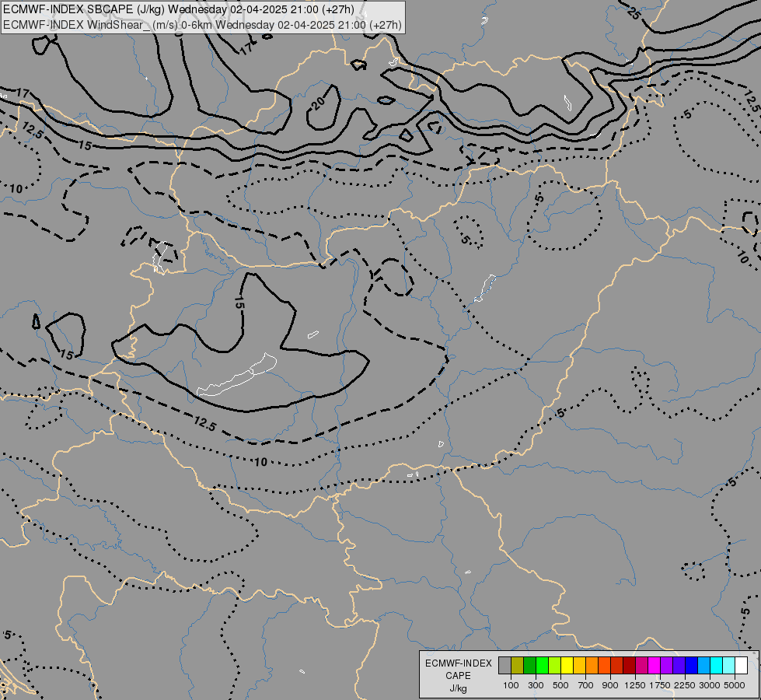Pick the cyan swatch right of 3000 tick

point(717,666)
